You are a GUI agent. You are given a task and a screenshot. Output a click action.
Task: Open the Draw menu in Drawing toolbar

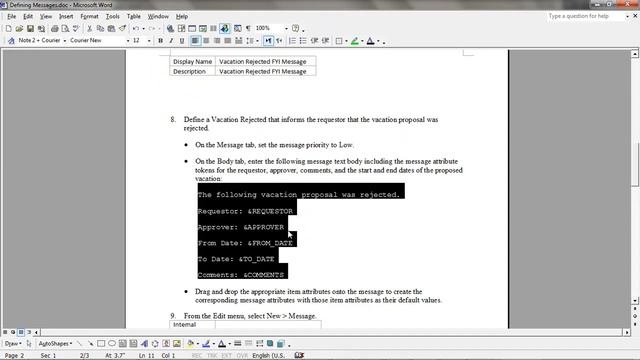pyautogui.click(x=13, y=344)
